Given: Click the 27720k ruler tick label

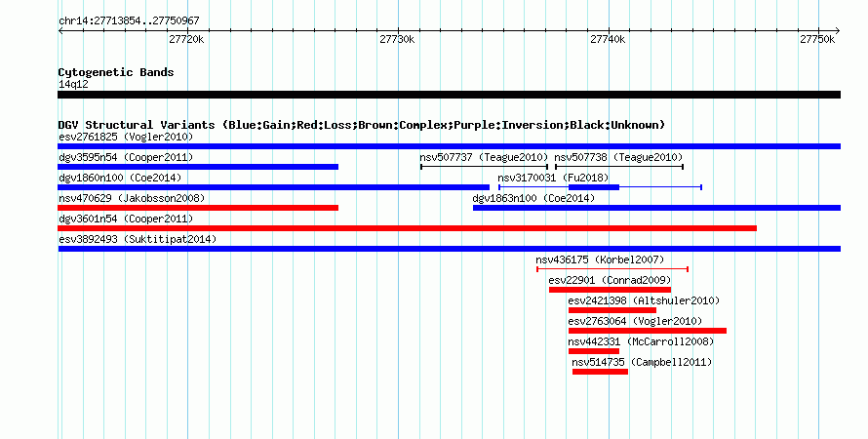Looking at the screenshot, I should [186, 39].
